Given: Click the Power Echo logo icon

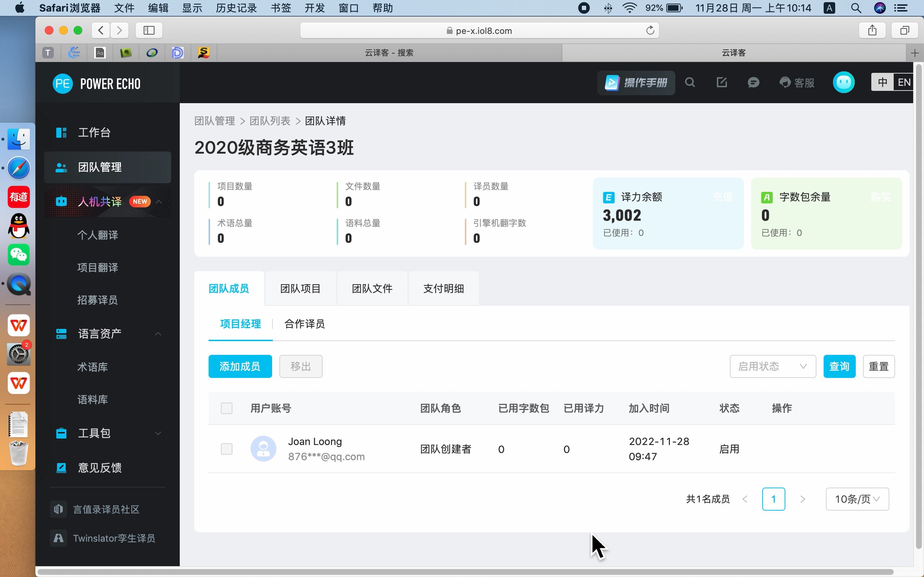Looking at the screenshot, I should pos(62,84).
